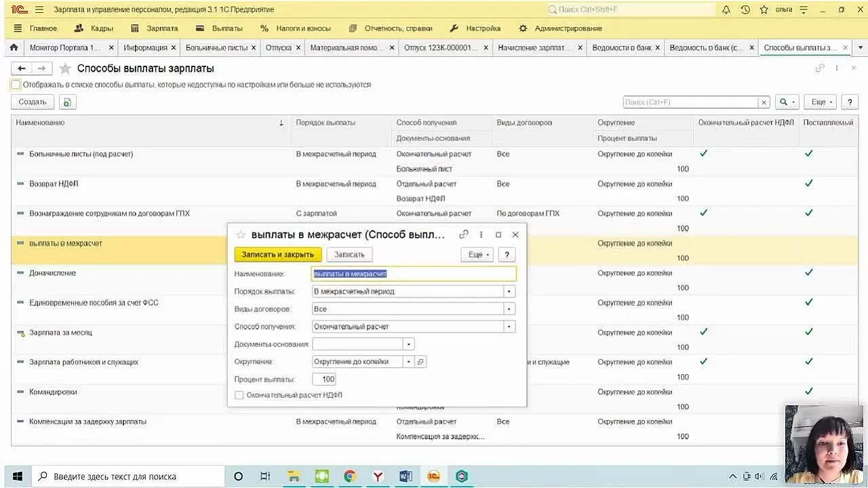Click the Создать button
Screen dimensions: 868x488
32,102
